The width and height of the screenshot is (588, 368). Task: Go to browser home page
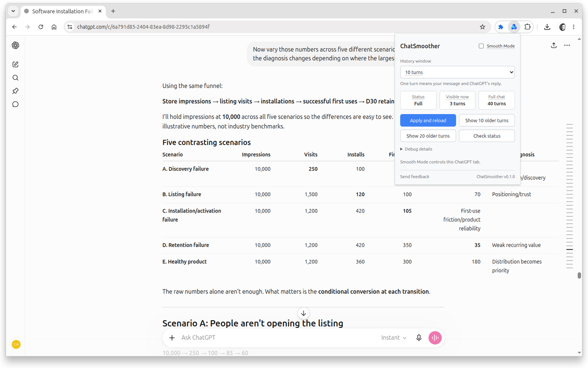coord(54,27)
